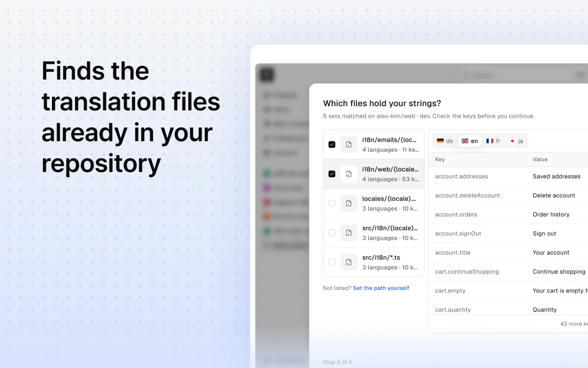The image size is (588, 368).
Task: Select the cart.continueShopping key cell
Action: point(467,272)
